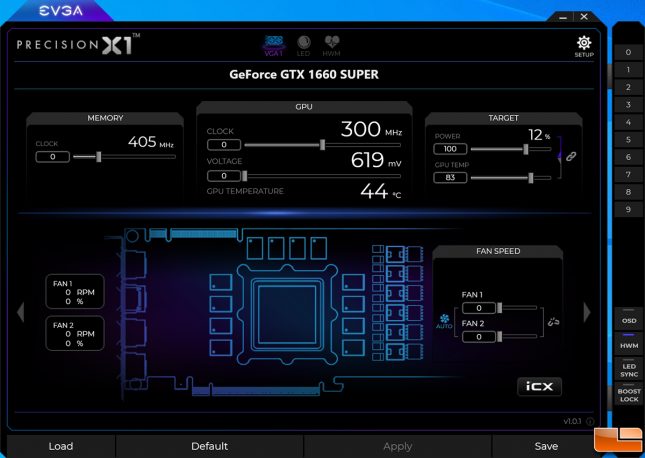Open the Setup gear icon
The height and width of the screenshot is (458, 645).
[584, 46]
